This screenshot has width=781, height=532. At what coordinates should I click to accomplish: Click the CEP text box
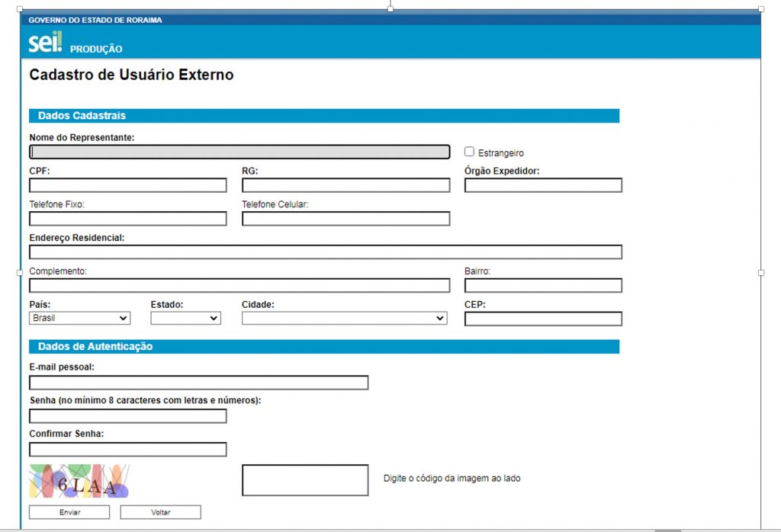pyautogui.click(x=543, y=319)
